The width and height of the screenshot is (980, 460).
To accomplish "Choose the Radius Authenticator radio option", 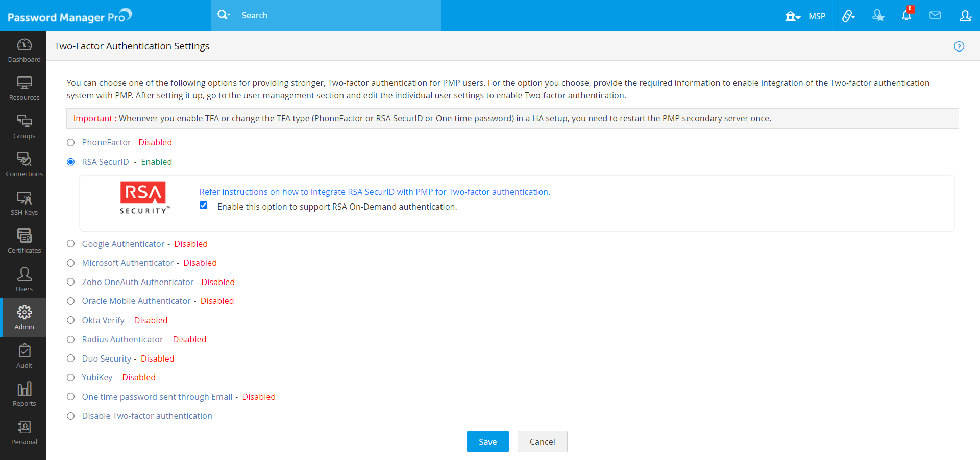I will pos(71,339).
